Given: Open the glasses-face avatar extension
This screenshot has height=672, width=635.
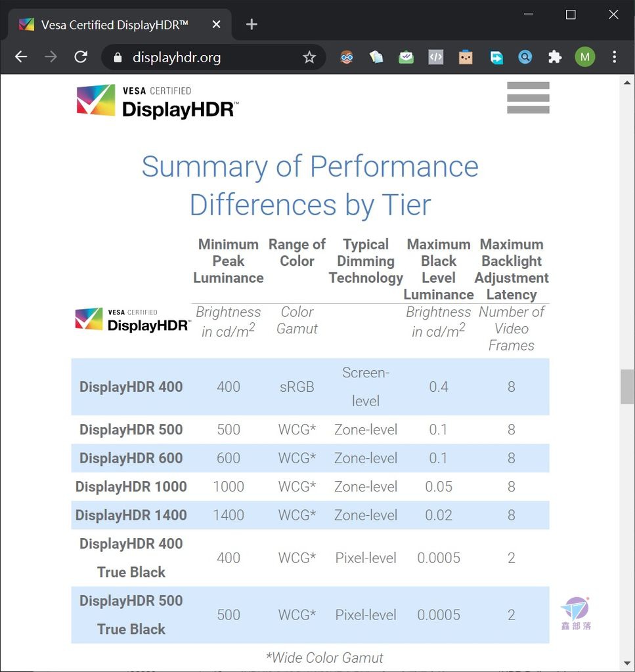Looking at the screenshot, I should (347, 57).
